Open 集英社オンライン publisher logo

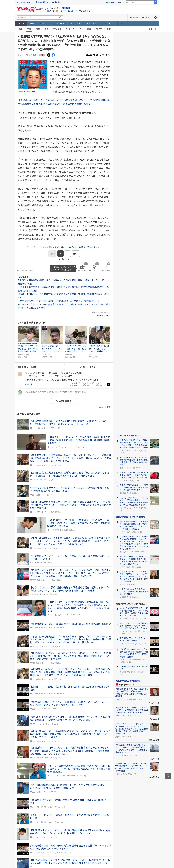click(x=98, y=55)
